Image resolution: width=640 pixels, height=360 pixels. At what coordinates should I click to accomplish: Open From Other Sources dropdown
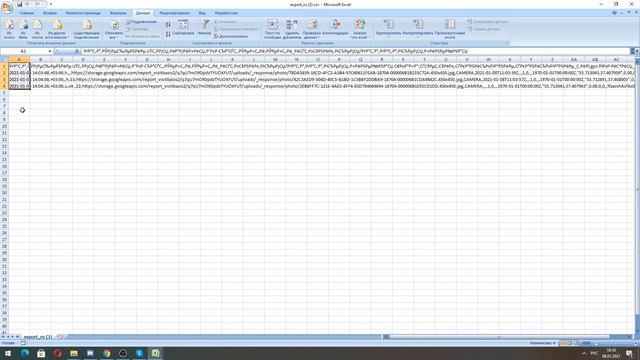pos(57,29)
